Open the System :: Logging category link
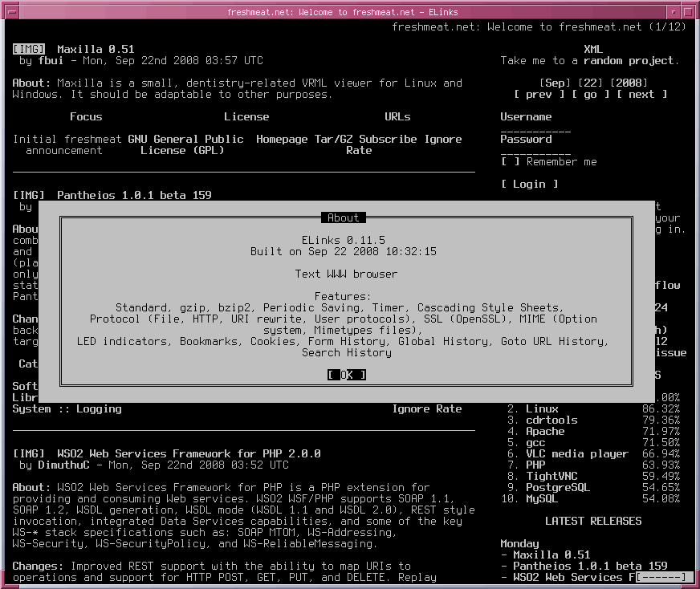This screenshot has height=589, width=700. pos(67,408)
